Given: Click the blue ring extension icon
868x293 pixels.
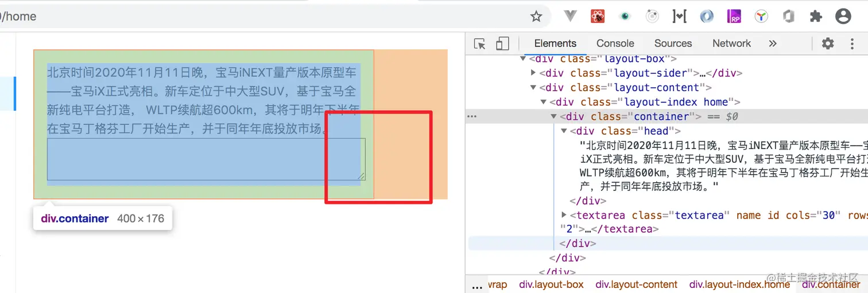Looking at the screenshot, I should (707, 17).
